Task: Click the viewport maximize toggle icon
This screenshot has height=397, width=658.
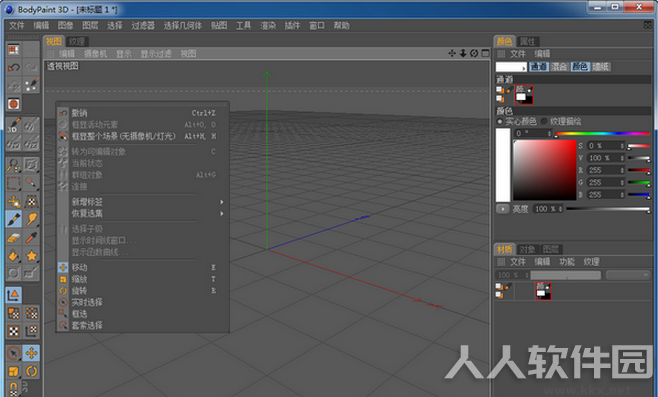Action: 486,53
